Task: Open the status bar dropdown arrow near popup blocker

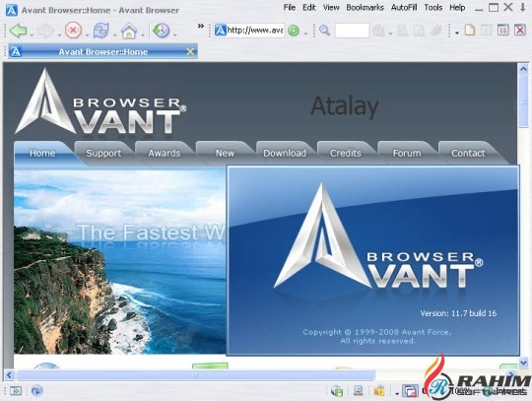Action: [397, 393]
